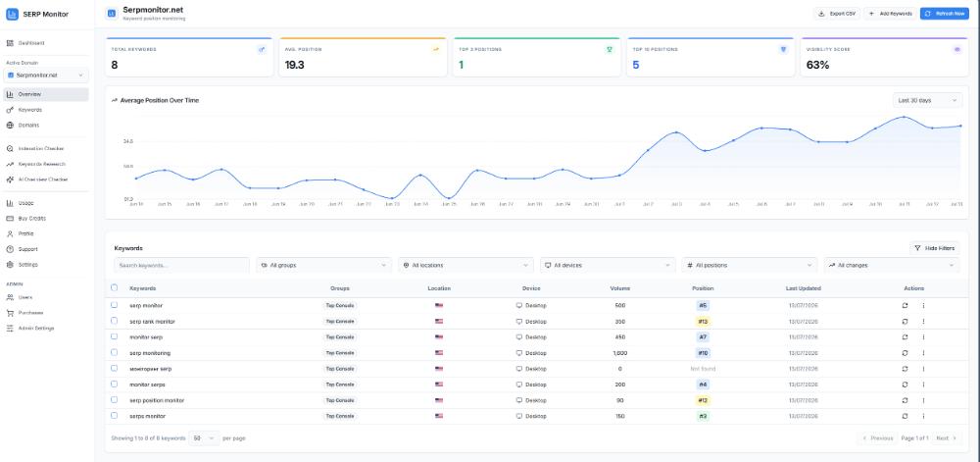
Task: Open Domains in the sidebar
Action: coord(46,125)
